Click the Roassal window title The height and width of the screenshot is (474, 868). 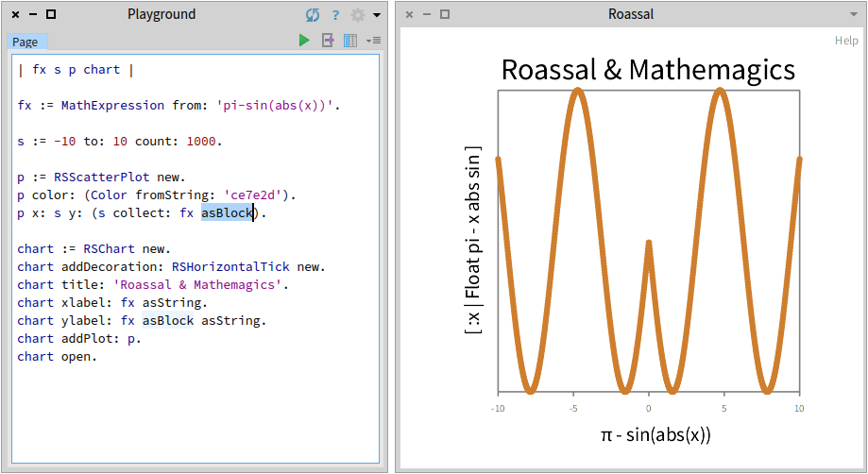pyautogui.click(x=631, y=14)
